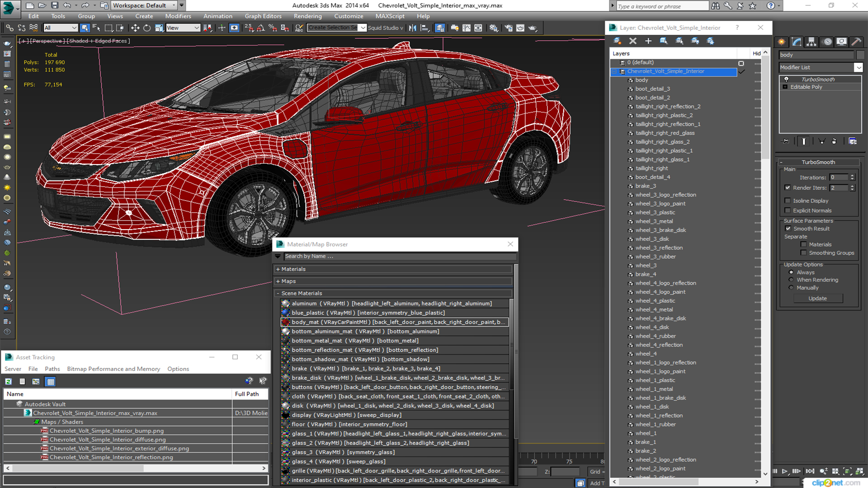Click Table View icon in Asset Tracking
The image size is (868, 488).
pos(51,382)
